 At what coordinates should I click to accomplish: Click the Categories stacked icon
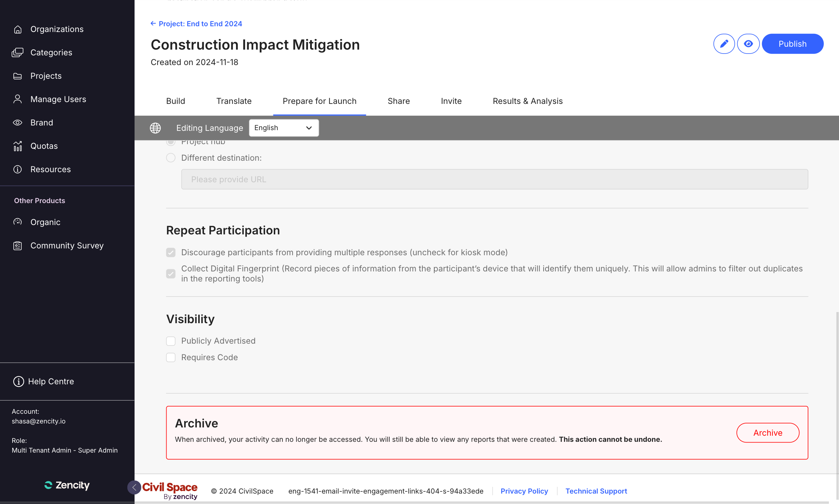[x=18, y=52]
